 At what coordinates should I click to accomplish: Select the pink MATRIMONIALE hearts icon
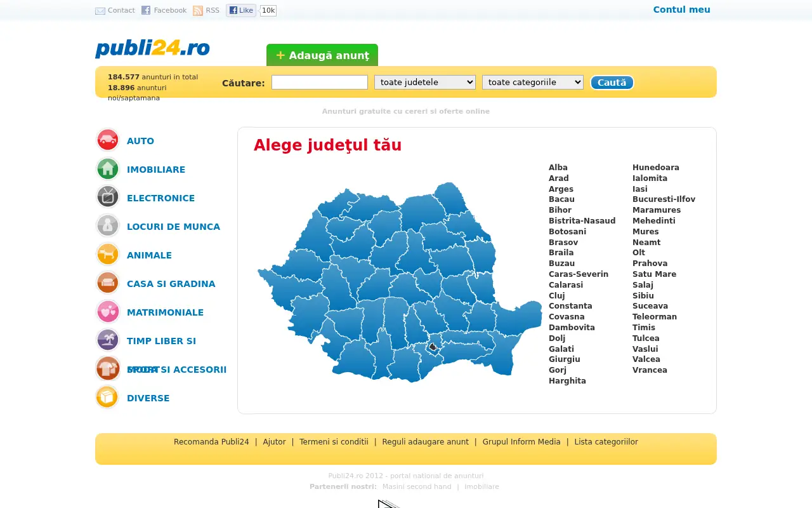click(x=108, y=311)
